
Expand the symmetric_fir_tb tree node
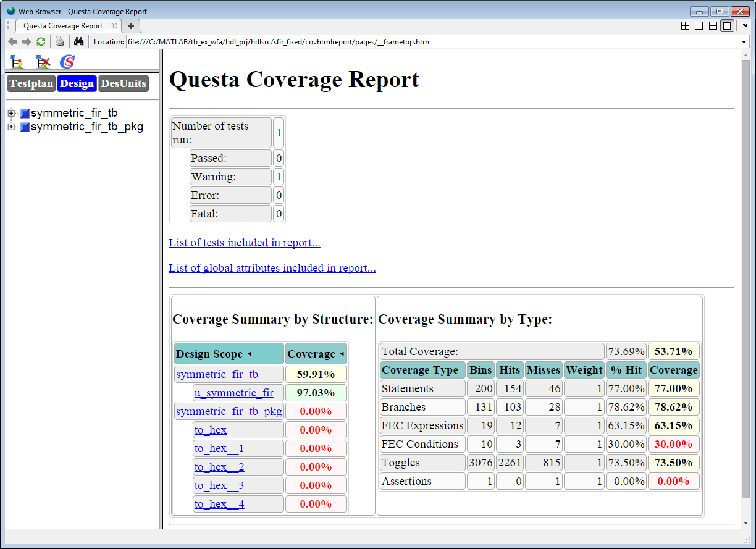click(x=11, y=113)
